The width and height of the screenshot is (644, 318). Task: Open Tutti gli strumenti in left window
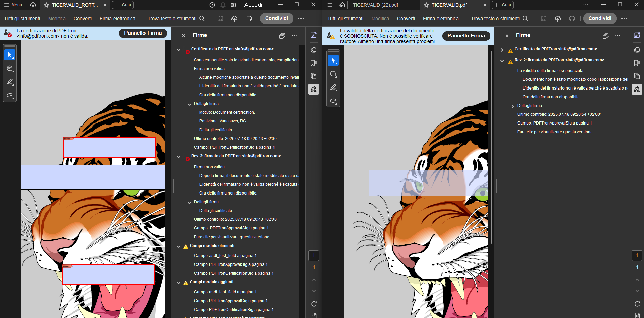[x=22, y=19]
